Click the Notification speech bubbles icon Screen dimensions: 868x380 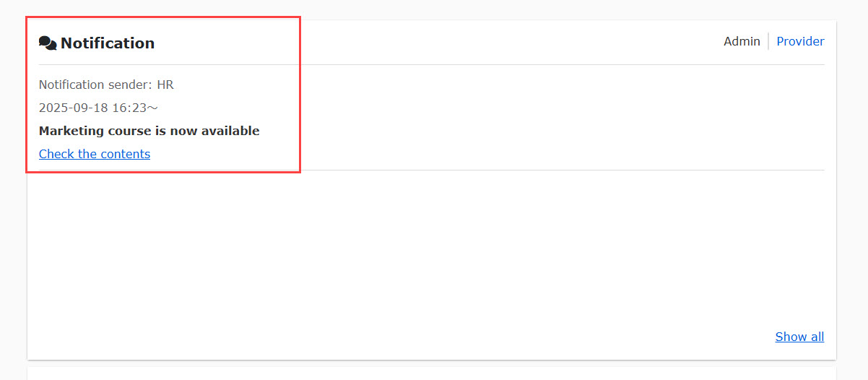48,43
